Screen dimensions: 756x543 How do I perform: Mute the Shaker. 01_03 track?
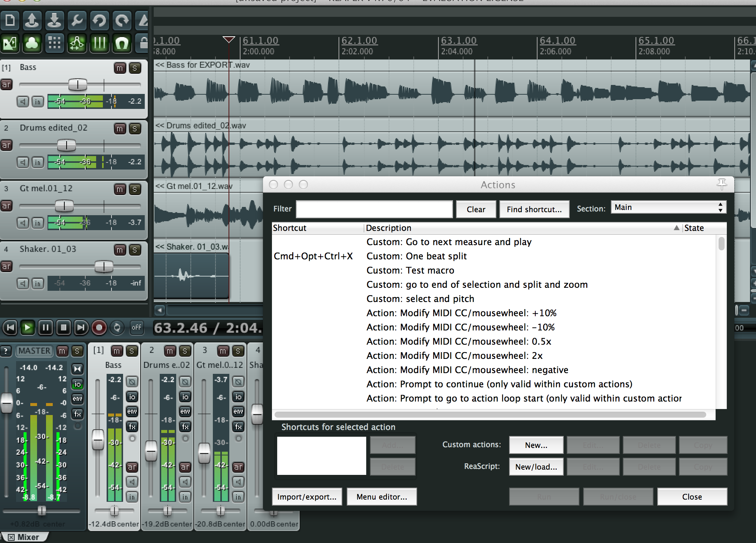pos(120,250)
